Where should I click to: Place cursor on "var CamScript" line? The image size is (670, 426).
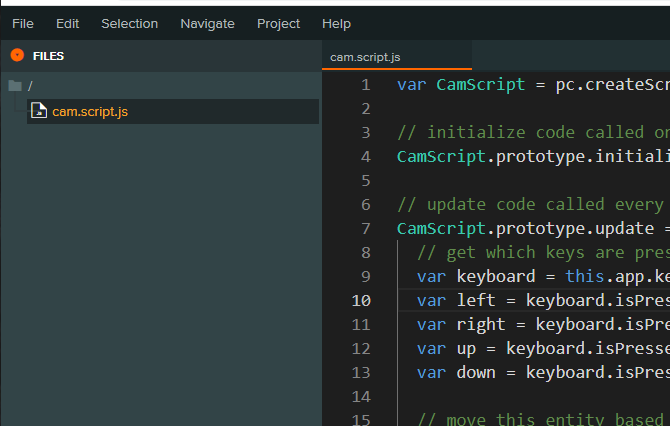click(x=500, y=84)
